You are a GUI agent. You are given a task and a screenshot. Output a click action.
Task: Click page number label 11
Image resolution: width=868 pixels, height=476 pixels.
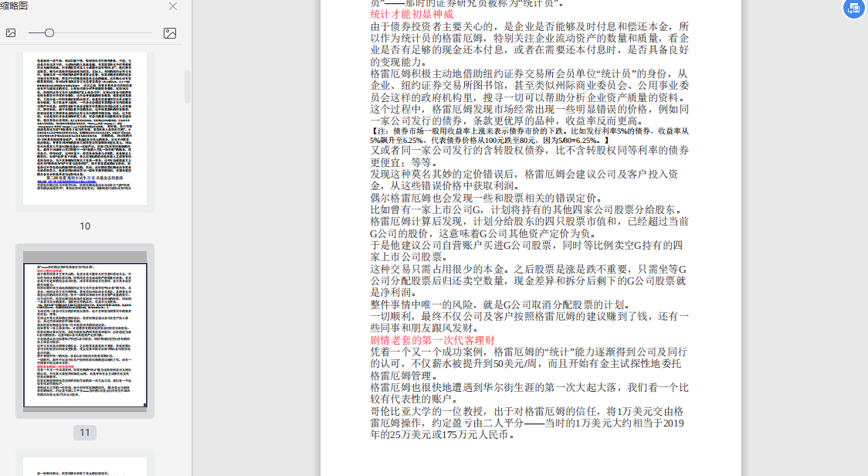(x=85, y=432)
